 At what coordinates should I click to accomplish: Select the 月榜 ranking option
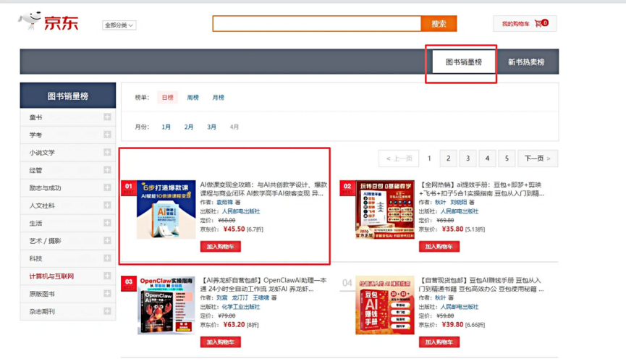click(x=218, y=98)
